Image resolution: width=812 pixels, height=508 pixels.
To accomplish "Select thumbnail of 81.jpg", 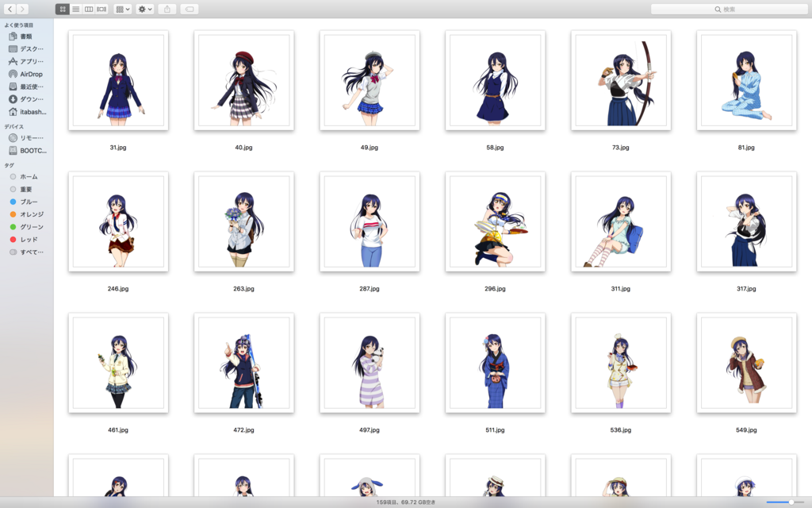I will pyautogui.click(x=746, y=80).
